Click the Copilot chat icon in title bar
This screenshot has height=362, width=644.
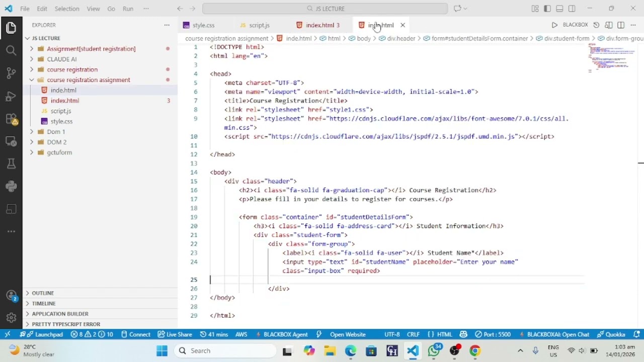[458, 9]
